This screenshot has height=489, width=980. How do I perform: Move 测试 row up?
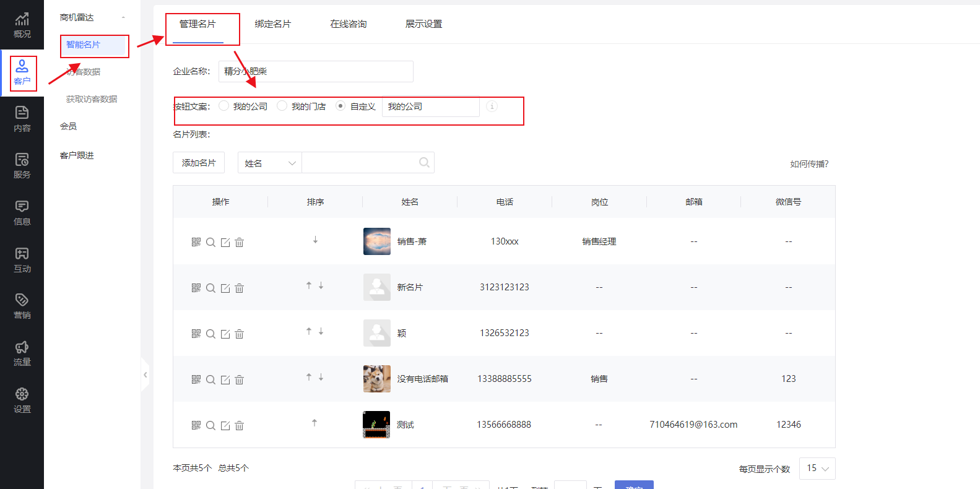pyautogui.click(x=314, y=423)
